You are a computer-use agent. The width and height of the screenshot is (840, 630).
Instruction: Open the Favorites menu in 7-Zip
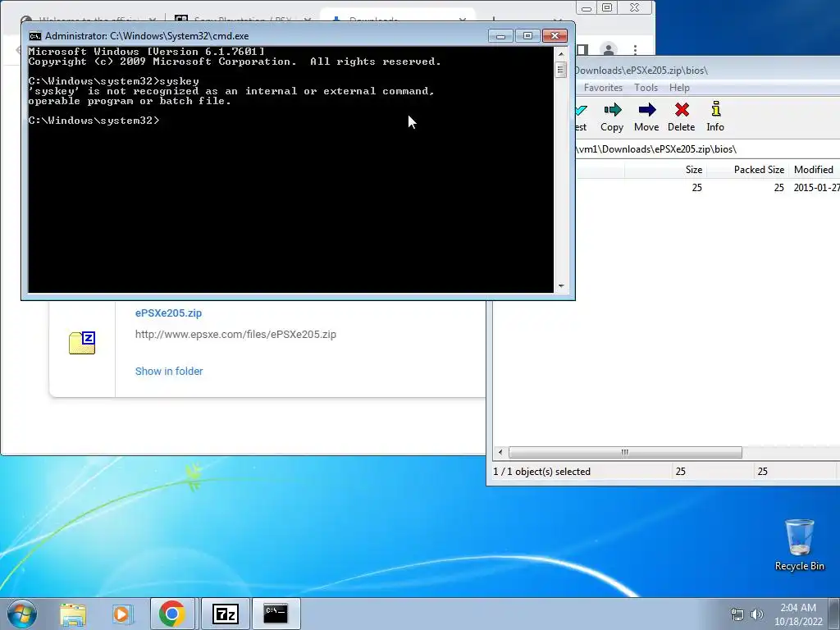click(603, 87)
